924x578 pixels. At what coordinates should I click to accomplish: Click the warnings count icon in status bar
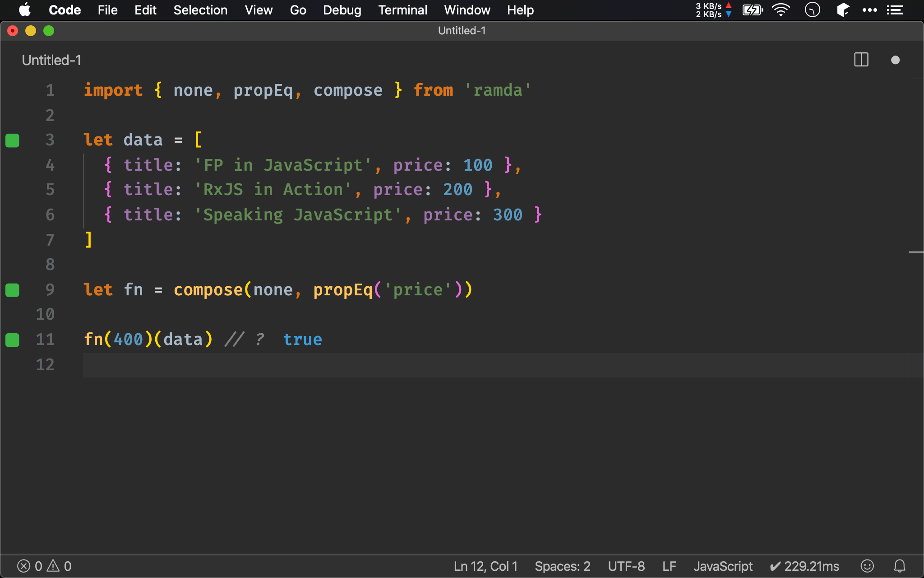[53, 566]
